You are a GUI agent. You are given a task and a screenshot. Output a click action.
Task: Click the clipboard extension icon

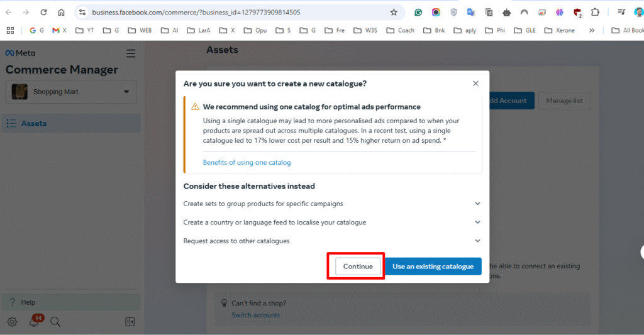(x=489, y=13)
